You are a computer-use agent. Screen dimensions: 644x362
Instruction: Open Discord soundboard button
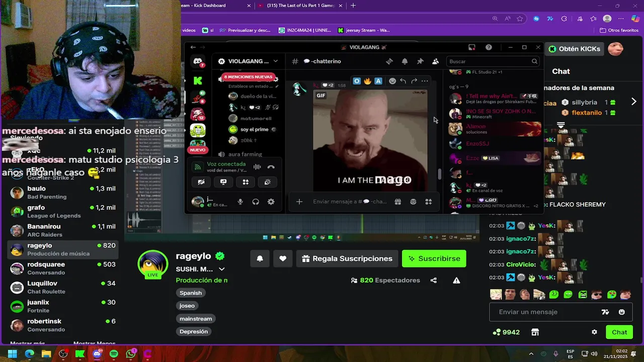[x=268, y=182]
